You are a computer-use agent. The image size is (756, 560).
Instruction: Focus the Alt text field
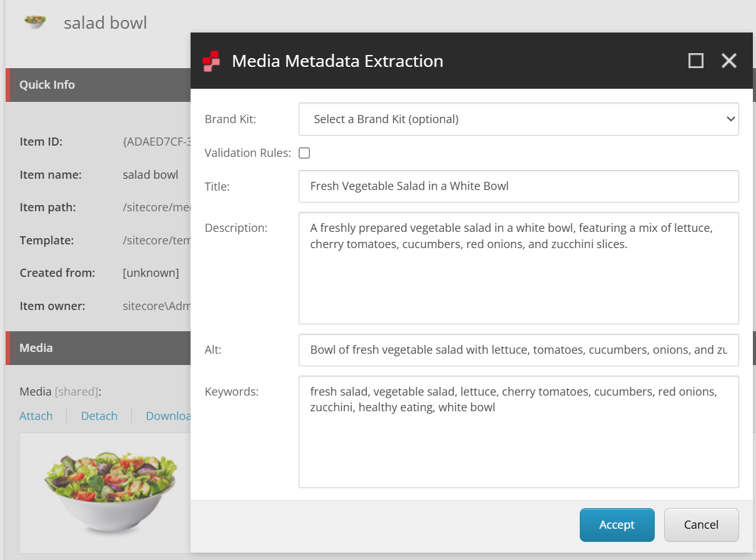[x=519, y=350]
